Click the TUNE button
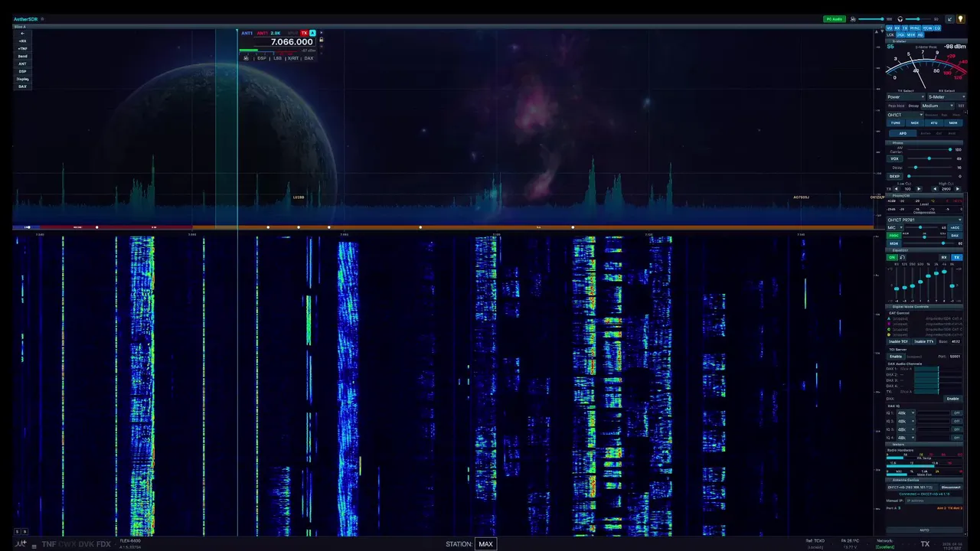 click(896, 122)
